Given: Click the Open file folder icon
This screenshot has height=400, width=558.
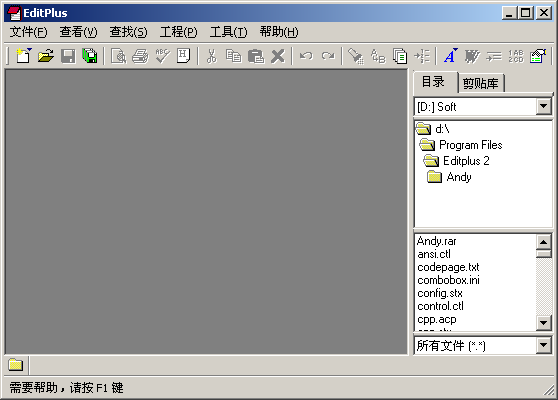Looking at the screenshot, I should tap(46, 56).
